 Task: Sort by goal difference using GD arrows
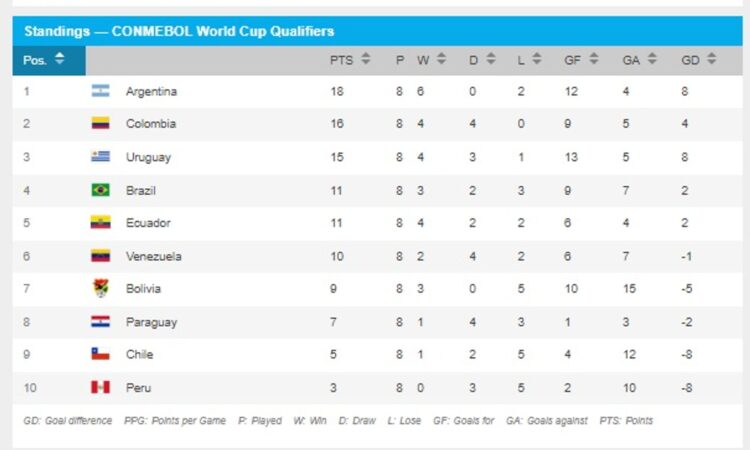pyautogui.click(x=711, y=58)
